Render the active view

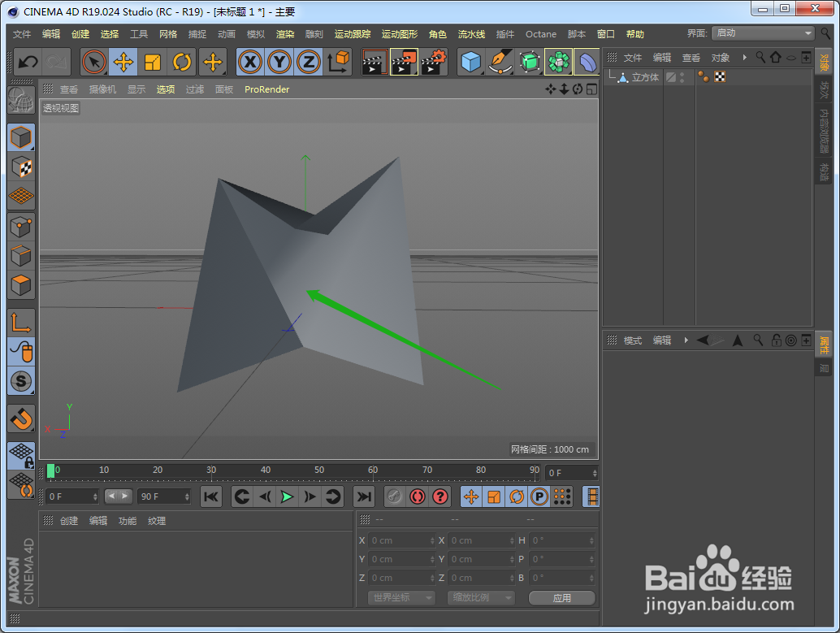pyautogui.click(x=375, y=63)
